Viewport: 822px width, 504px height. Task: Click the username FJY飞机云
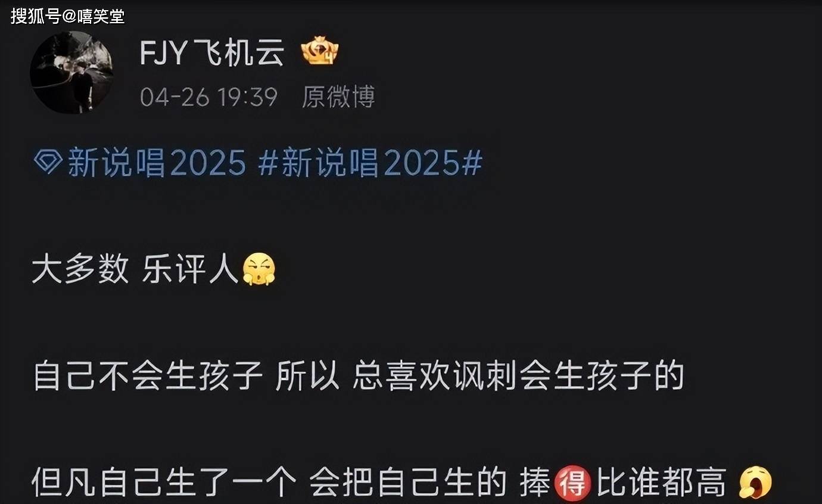click(x=212, y=54)
